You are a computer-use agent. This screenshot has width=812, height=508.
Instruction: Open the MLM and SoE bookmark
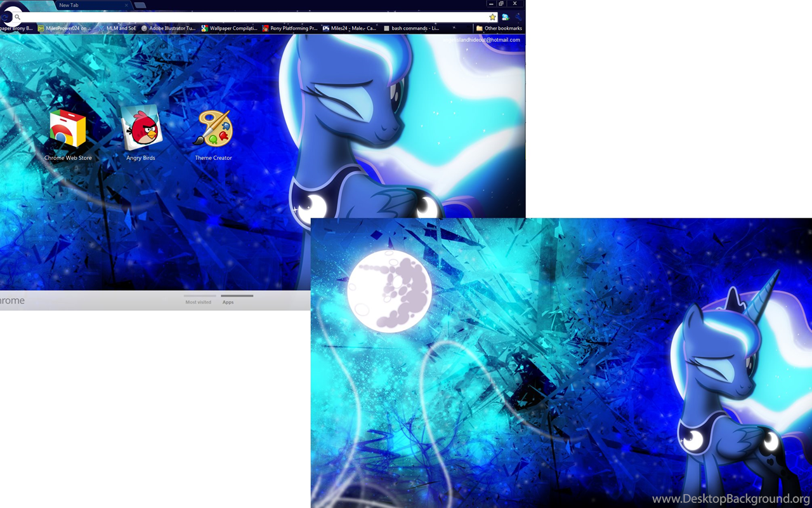[x=117, y=28]
